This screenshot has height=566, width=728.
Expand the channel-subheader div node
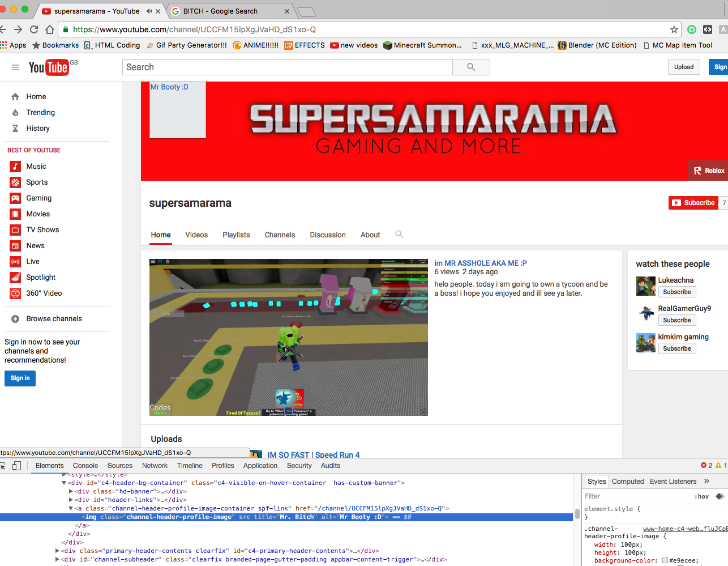click(x=57, y=560)
